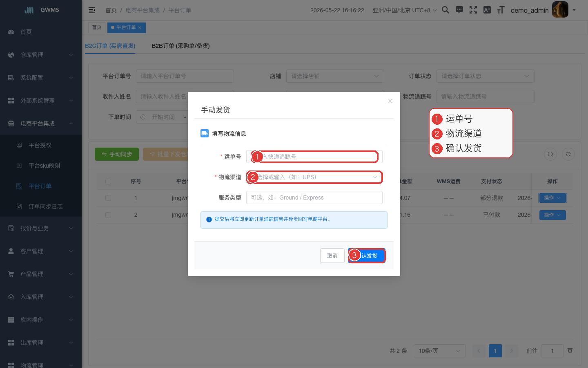This screenshot has width=588, height=368.
Task: Open 平台授权 submenu item
Action: (x=41, y=145)
